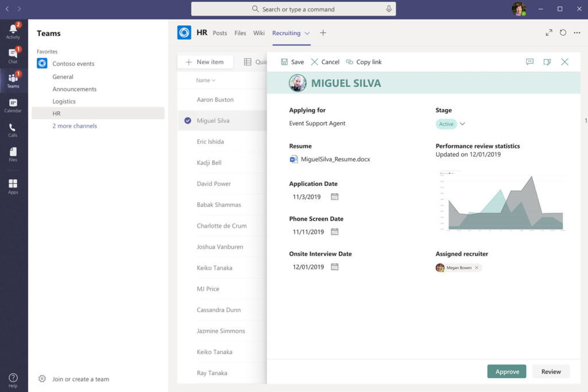Click the Review button
Screen dimensions: 588x392
pos(551,371)
